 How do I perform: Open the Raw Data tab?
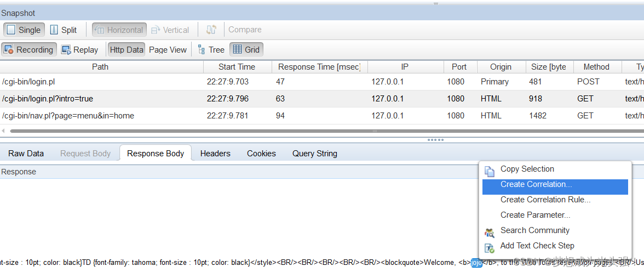pyautogui.click(x=26, y=154)
